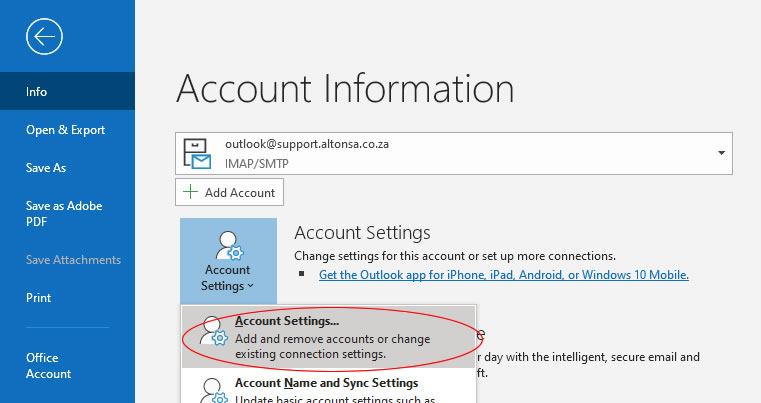The image size is (761, 403).
Task: Click the Save Attachments entry
Action: coord(73,260)
